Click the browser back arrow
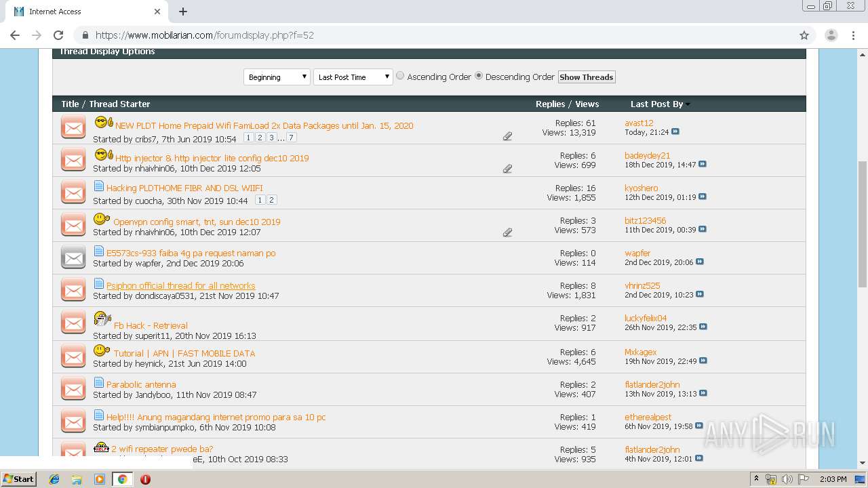The image size is (868, 488). pyautogui.click(x=15, y=35)
